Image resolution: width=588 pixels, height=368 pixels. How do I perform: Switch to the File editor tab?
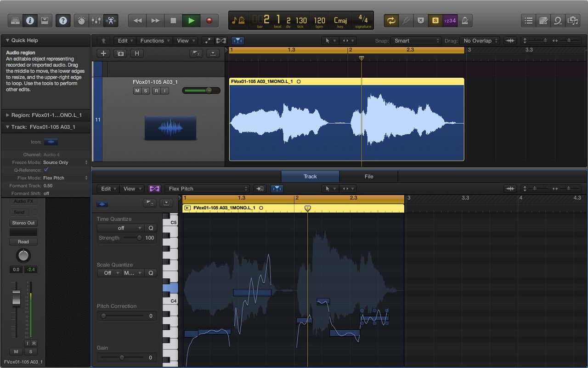pos(369,176)
